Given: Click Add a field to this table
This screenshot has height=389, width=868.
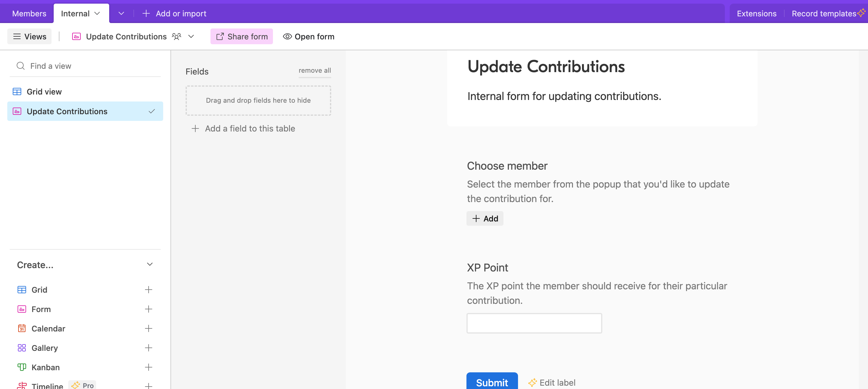Looking at the screenshot, I should coord(243,128).
